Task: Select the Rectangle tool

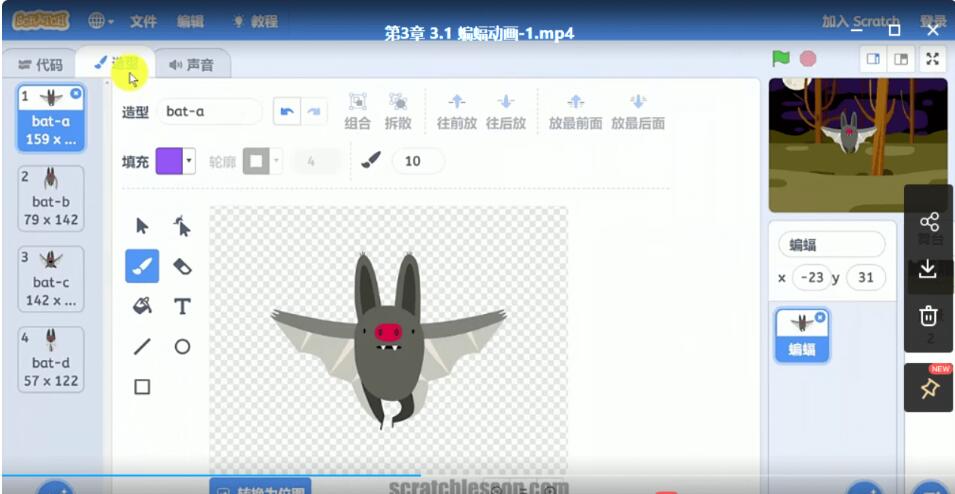Action: 142,387
